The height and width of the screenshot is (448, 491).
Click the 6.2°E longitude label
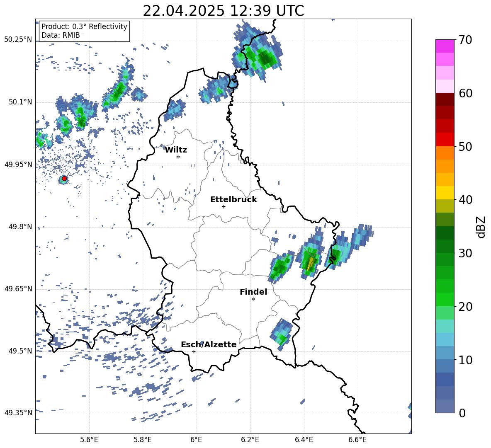[250, 440]
